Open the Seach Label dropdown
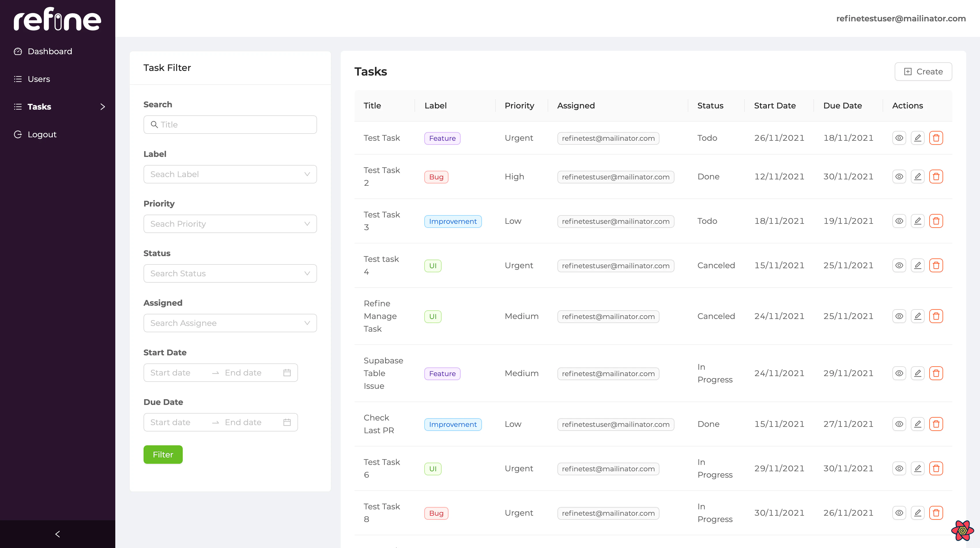The height and width of the screenshot is (548, 980). click(x=230, y=174)
